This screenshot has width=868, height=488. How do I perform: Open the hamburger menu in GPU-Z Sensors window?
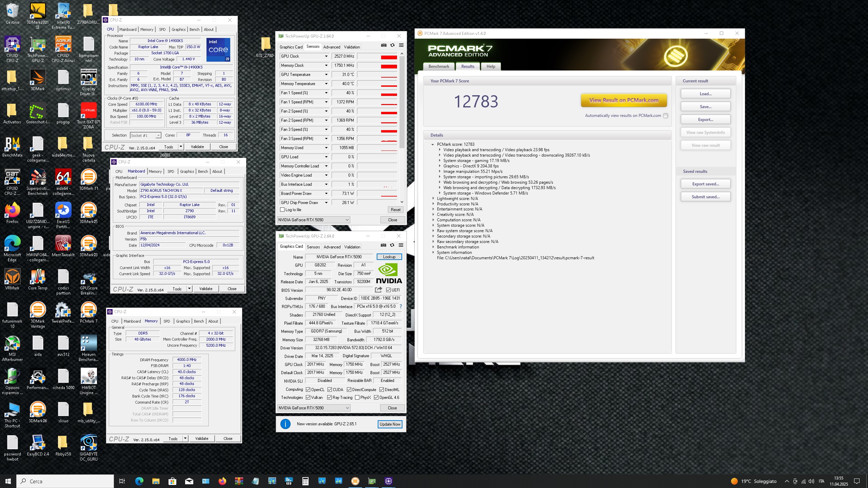pos(401,45)
